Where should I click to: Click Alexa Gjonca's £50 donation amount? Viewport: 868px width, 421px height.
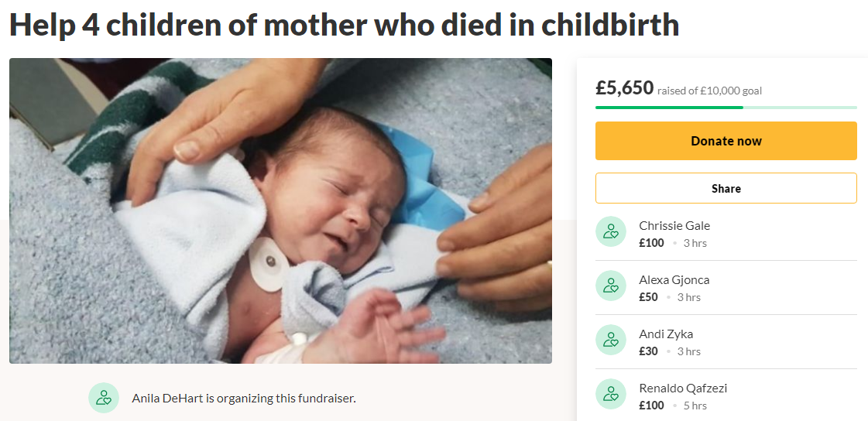pyautogui.click(x=648, y=297)
